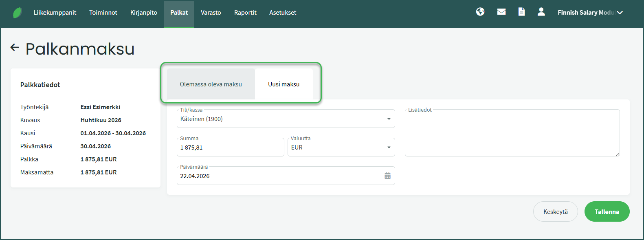Click the document icon in header
The height and width of the screenshot is (240, 644).
521,12
